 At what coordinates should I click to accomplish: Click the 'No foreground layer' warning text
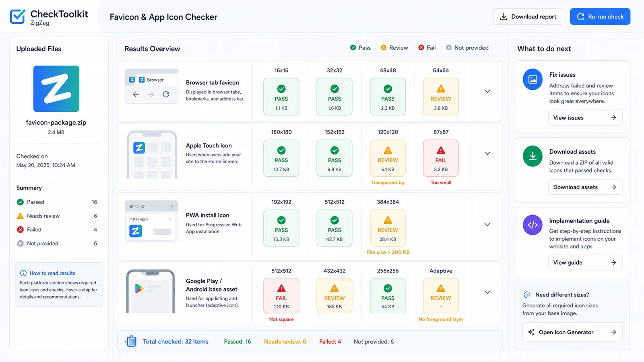(x=441, y=319)
